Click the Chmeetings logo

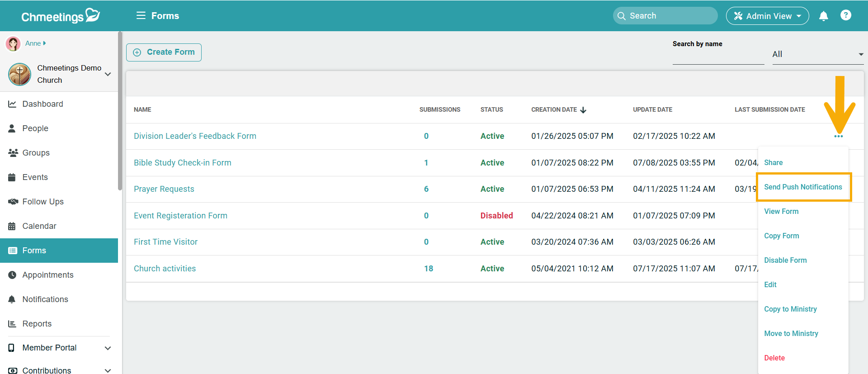click(x=61, y=16)
